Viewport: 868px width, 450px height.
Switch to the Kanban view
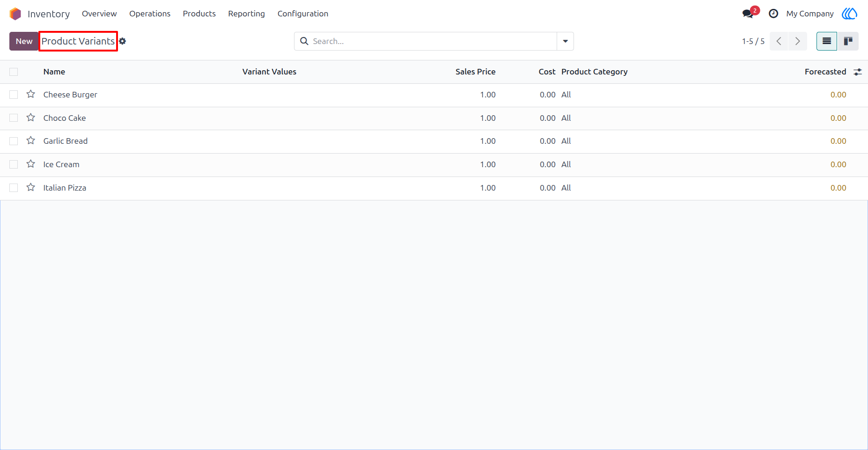click(x=848, y=41)
